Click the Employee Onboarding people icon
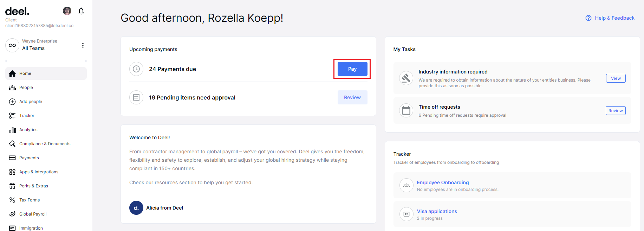 pos(406,185)
